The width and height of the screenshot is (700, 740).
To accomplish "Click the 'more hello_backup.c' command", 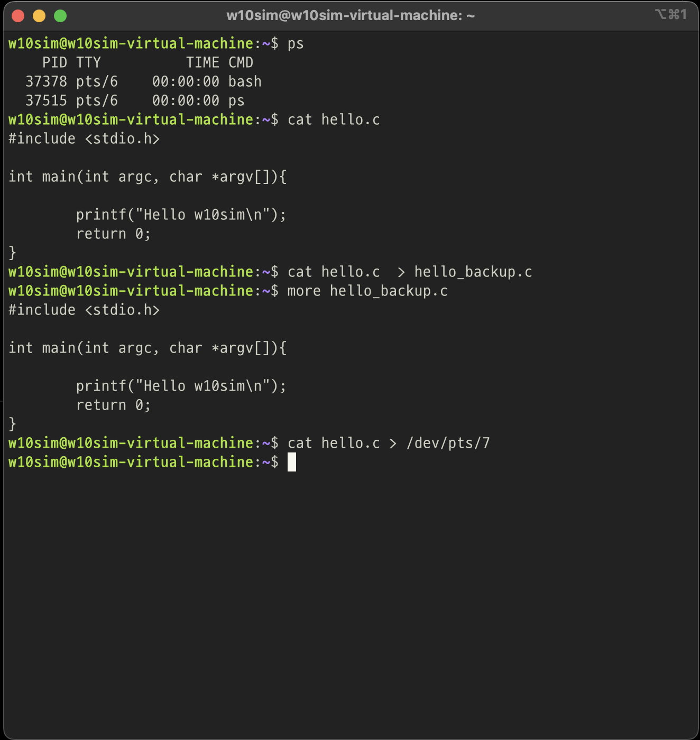I will pos(367,291).
